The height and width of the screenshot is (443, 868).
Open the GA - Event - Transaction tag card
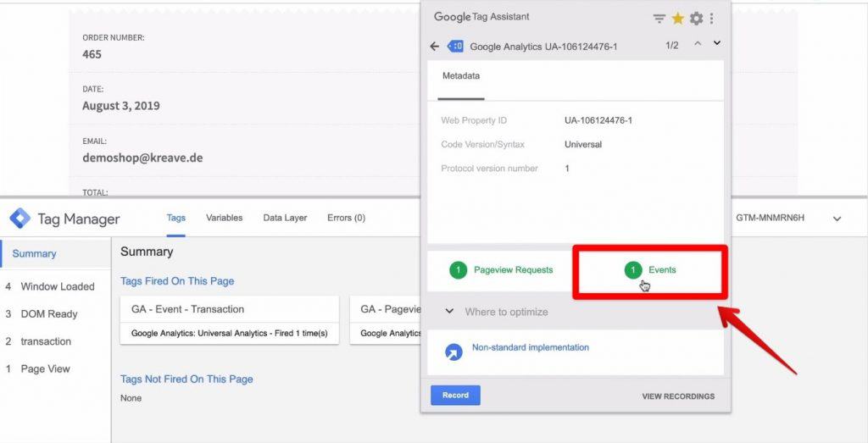229,319
